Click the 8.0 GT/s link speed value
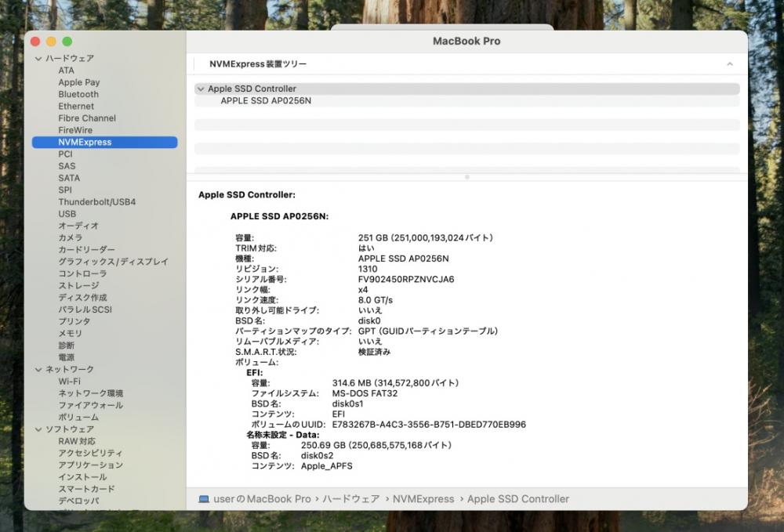This screenshot has width=784, height=532. pos(376,301)
